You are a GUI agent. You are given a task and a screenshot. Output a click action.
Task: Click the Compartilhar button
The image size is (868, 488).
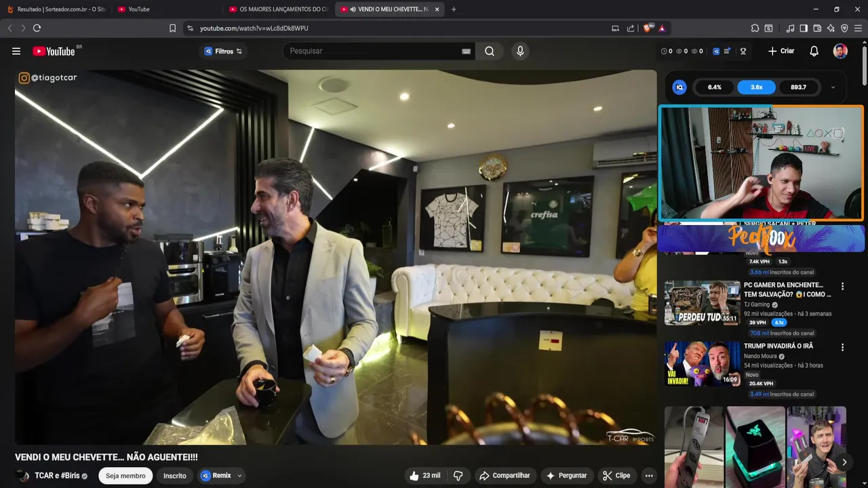[x=505, y=475]
